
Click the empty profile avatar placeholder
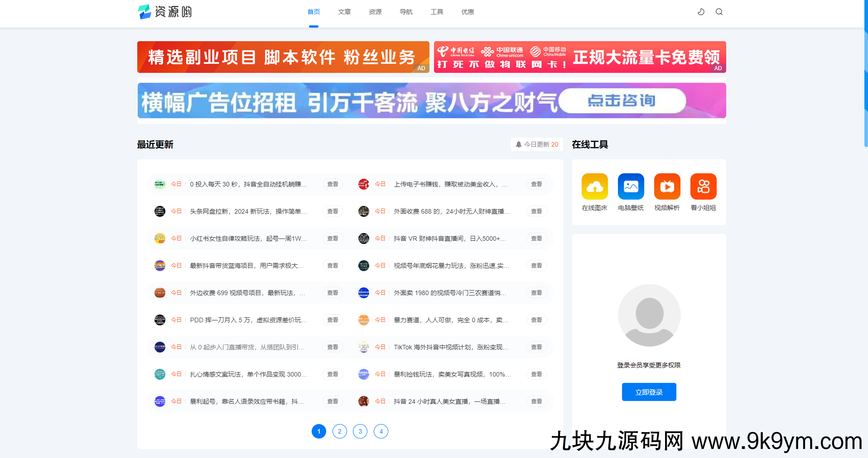tap(649, 315)
